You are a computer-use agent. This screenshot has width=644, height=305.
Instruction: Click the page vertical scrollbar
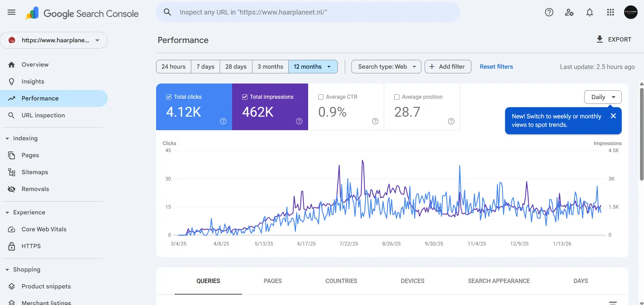(x=641, y=135)
